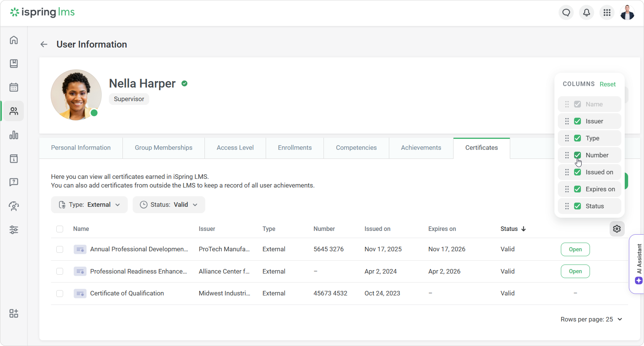Expand the Type: External filter dropdown
This screenshot has width=644, height=346.
(x=89, y=205)
